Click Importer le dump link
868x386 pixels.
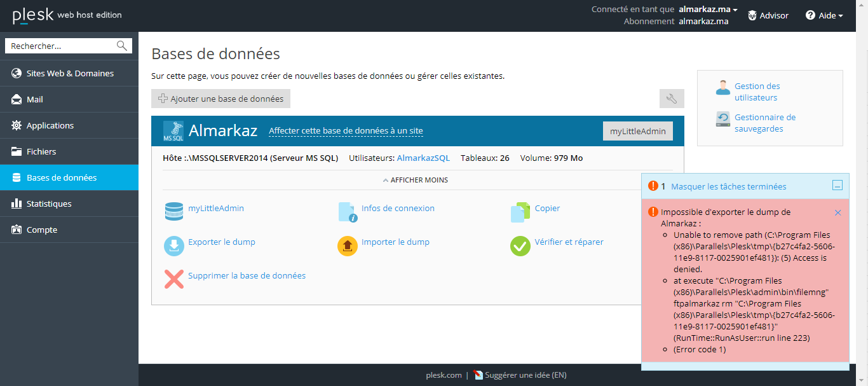(395, 242)
